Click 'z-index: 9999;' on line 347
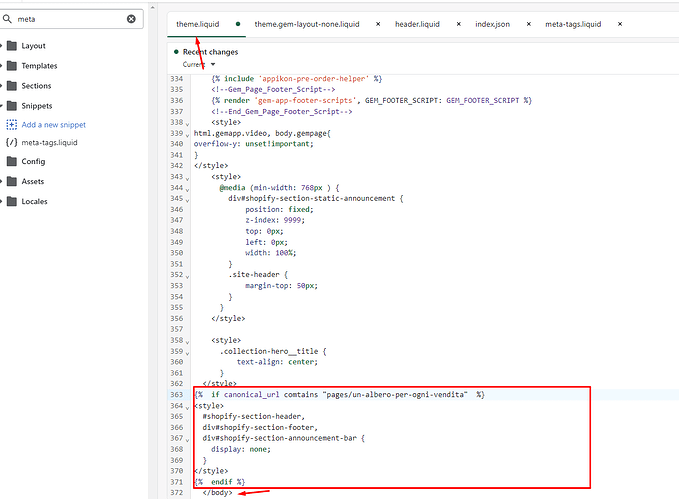The image size is (679, 499). click(x=275, y=220)
